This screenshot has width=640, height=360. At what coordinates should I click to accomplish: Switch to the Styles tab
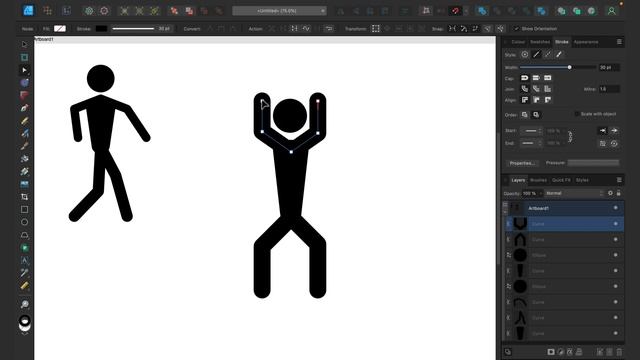click(x=582, y=180)
